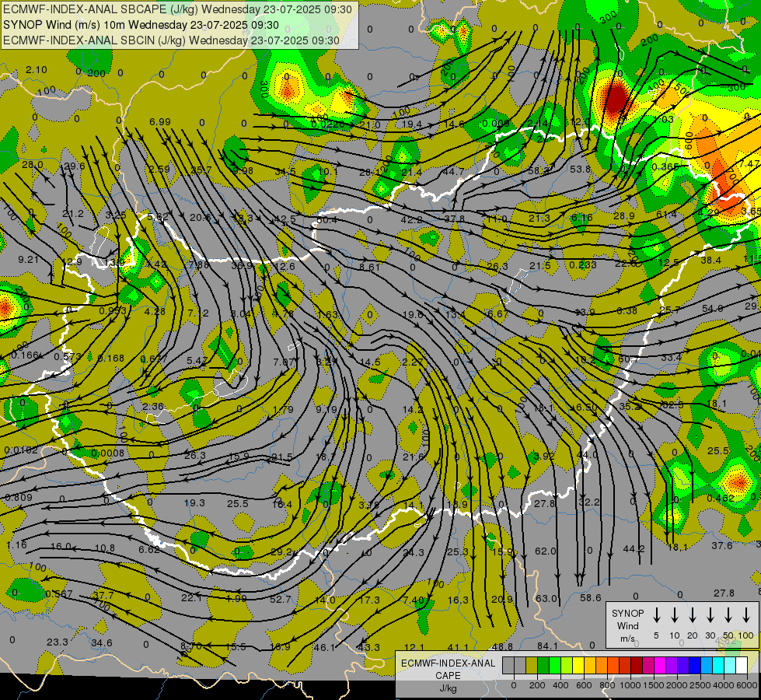Viewport: 761px width, 700px height.
Task: Click the map value 50.4
Action: [326, 220]
